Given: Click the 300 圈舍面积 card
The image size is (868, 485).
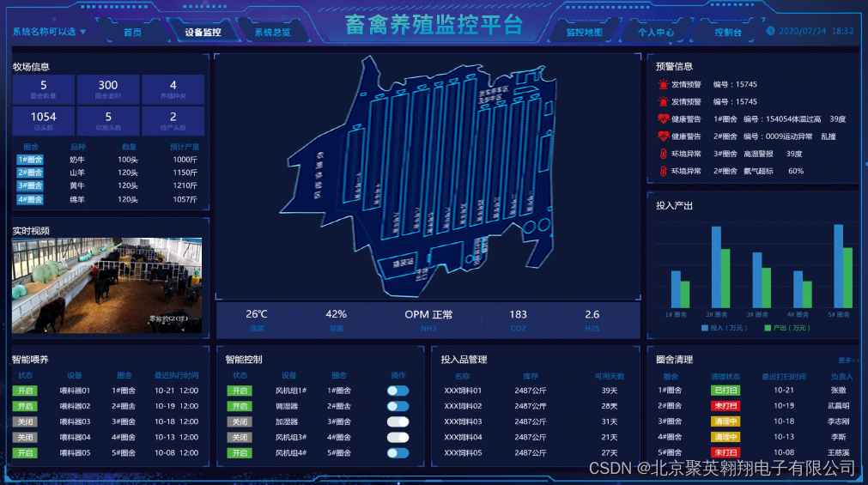Looking at the screenshot, I should coord(108,89).
